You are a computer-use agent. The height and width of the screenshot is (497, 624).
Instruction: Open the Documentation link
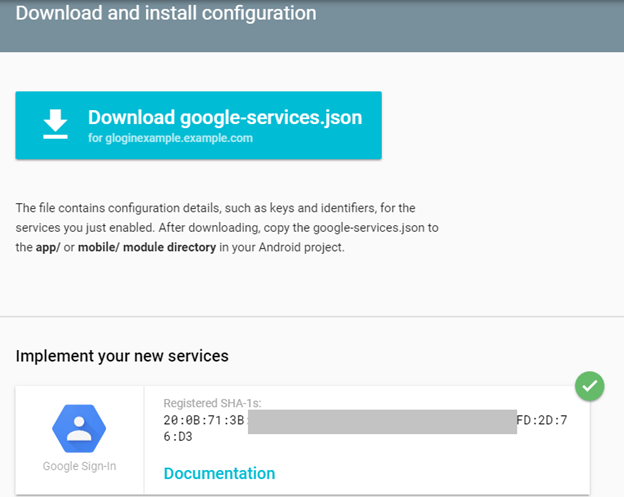[x=219, y=473]
